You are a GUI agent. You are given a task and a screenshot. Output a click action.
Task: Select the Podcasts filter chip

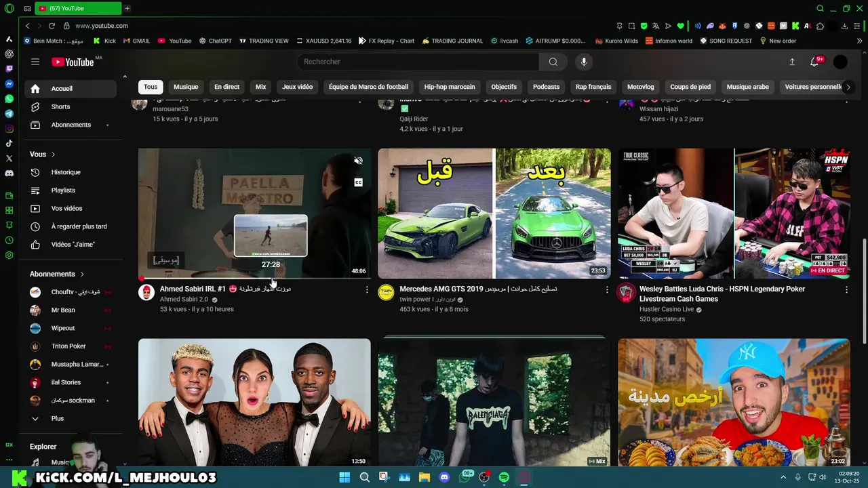pyautogui.click(x=546, y=87)
